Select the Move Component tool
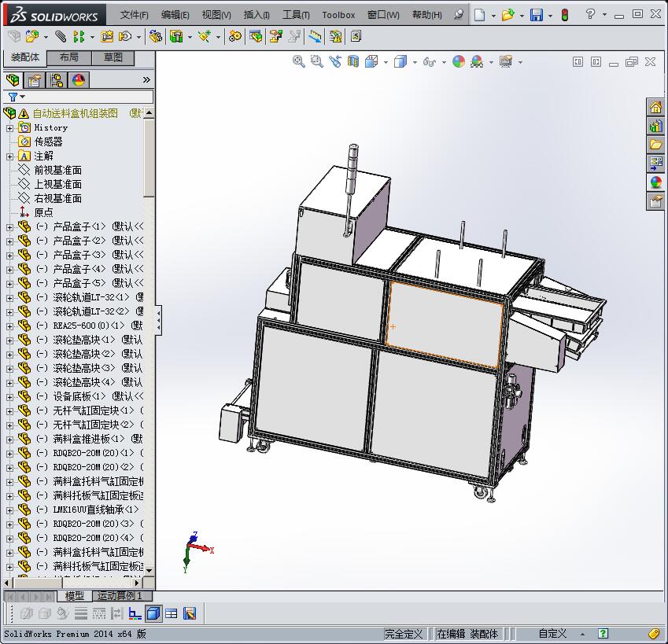This screenshot has width=668, height=644. click(125, 37)
